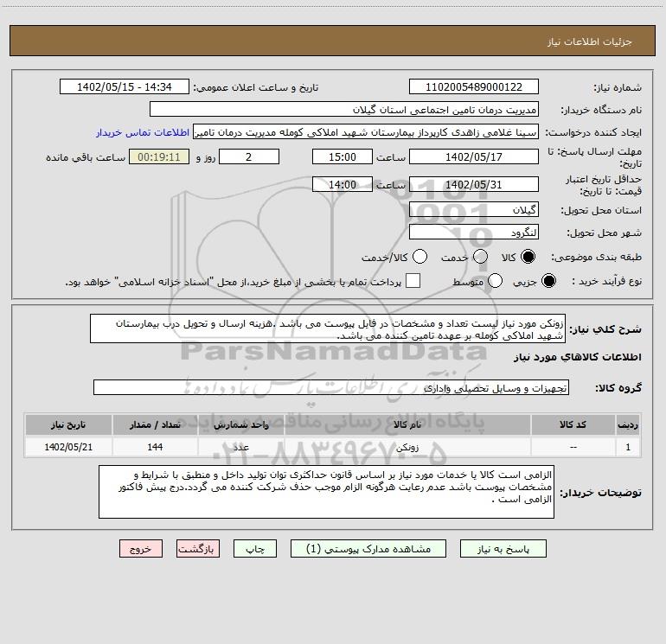
Task: Click the چاپ print button
Action: point(255,549)
